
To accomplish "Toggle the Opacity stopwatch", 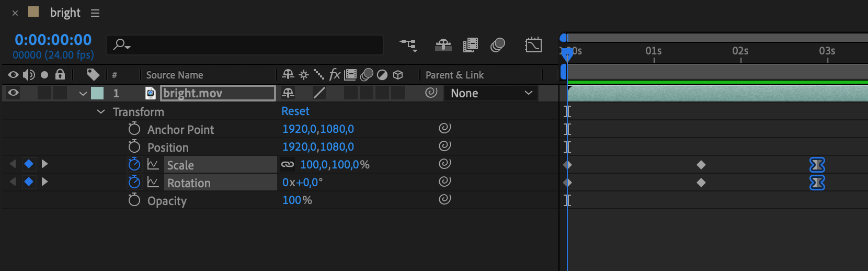I will pos(134,200).
